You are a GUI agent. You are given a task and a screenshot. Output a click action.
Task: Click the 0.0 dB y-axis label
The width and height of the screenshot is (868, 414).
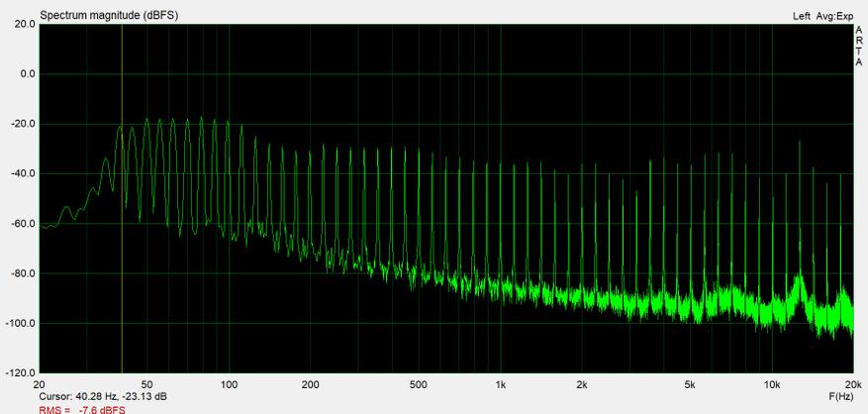28,74
